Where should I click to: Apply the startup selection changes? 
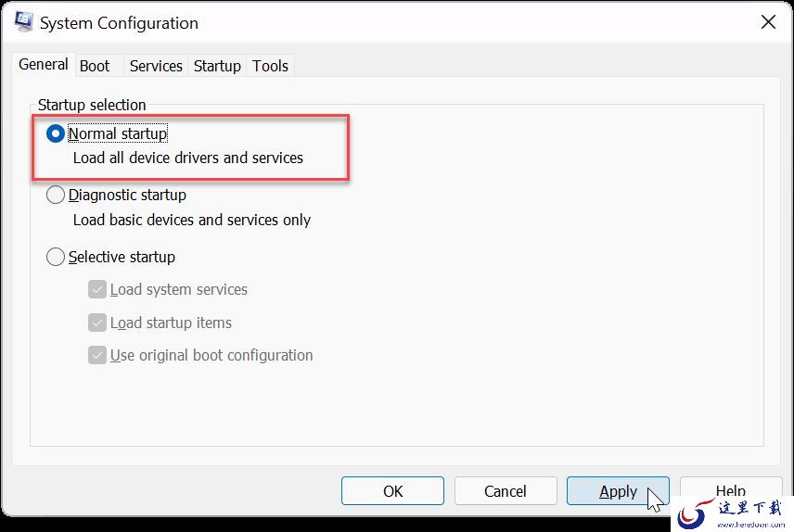tap(618, 491)
